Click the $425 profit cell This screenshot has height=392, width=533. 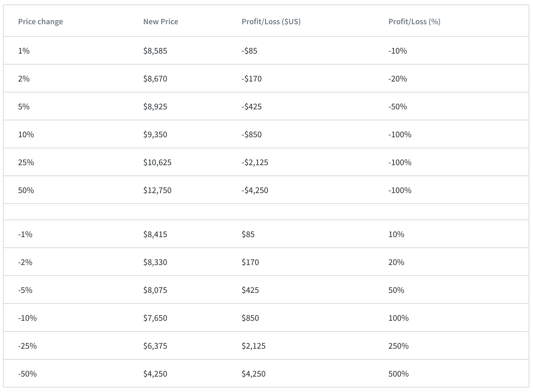(250, 290)
